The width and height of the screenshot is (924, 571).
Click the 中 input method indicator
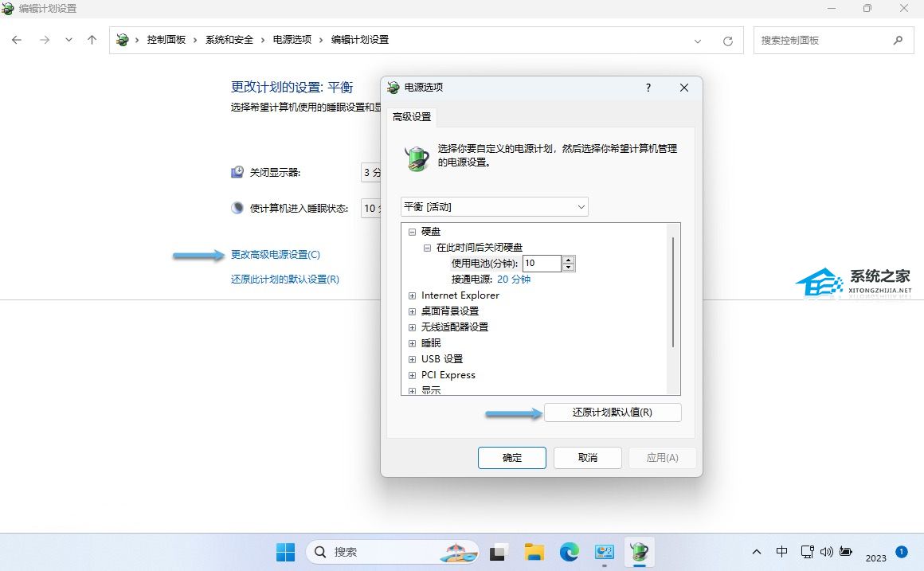[x=782, y=552]
